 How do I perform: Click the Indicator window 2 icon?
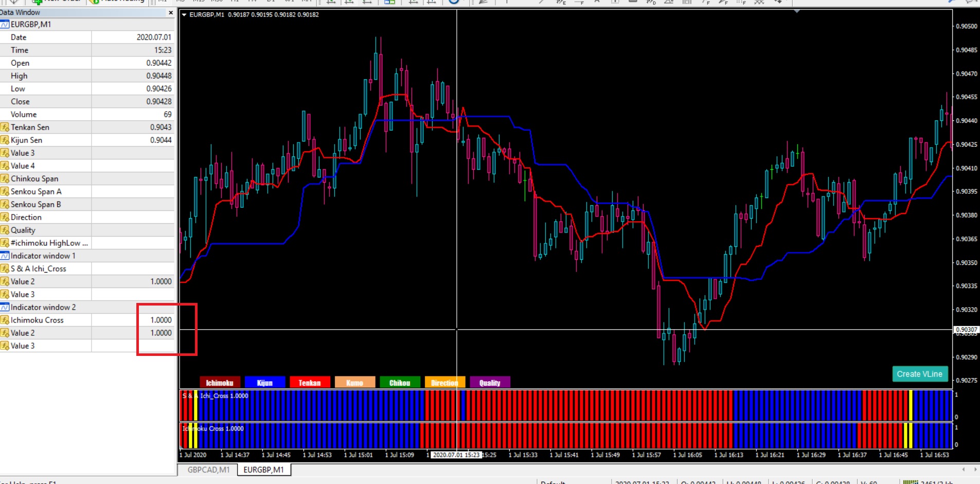point(5,307)
